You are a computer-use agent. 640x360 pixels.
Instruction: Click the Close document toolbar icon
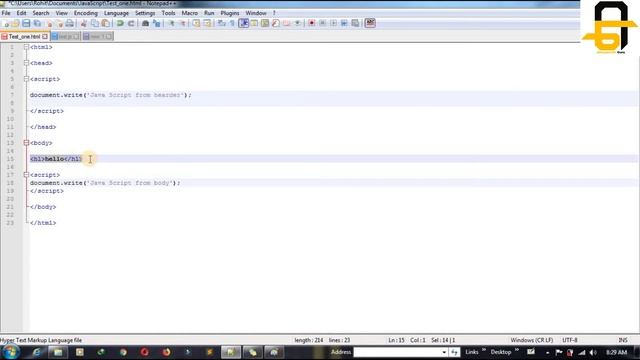coord(49,23)
